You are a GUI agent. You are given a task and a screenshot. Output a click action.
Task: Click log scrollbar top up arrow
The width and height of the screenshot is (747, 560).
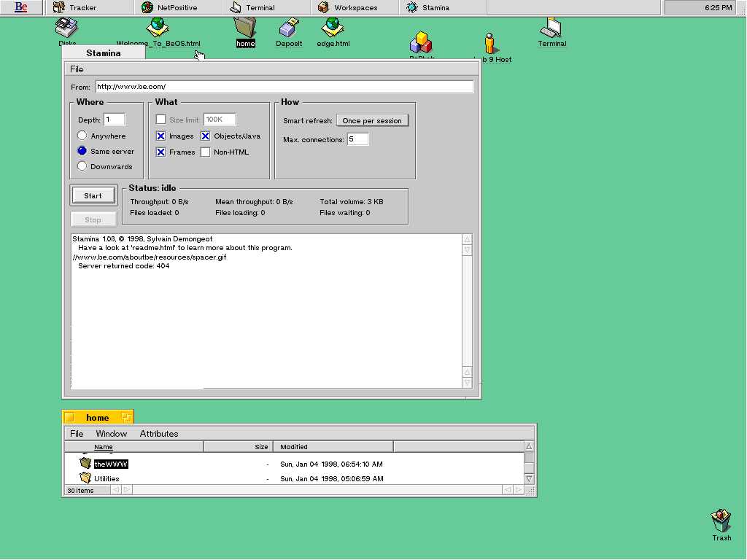click(468, 239)
